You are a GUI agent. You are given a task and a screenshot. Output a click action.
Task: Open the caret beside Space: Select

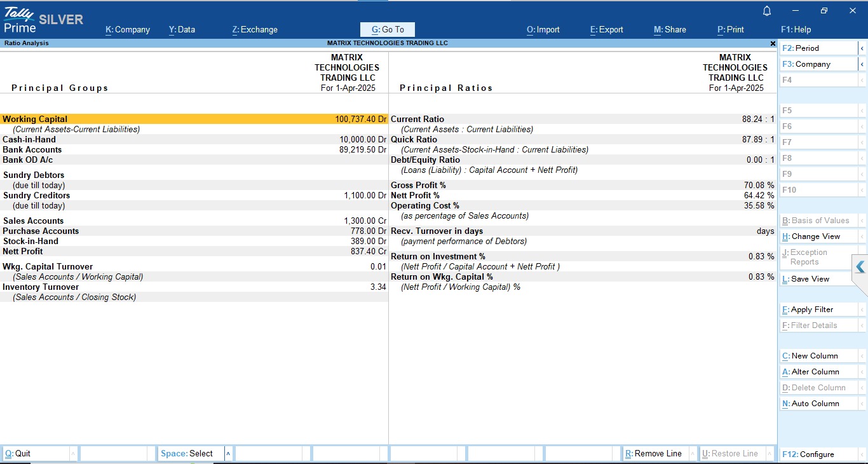[x=228, y=454]
